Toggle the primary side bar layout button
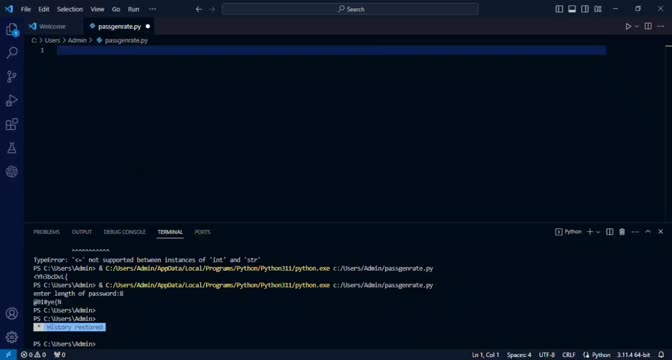 559,9
